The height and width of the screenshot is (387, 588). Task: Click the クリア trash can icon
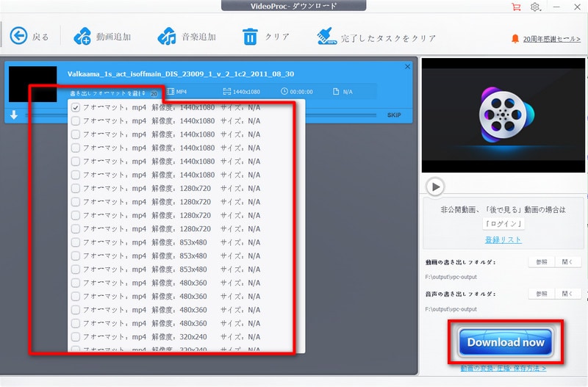pyautogui.click(x=250, y=37)
